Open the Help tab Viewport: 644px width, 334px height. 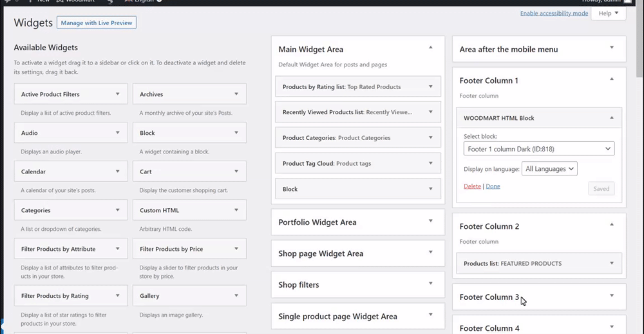click(608, 14)
